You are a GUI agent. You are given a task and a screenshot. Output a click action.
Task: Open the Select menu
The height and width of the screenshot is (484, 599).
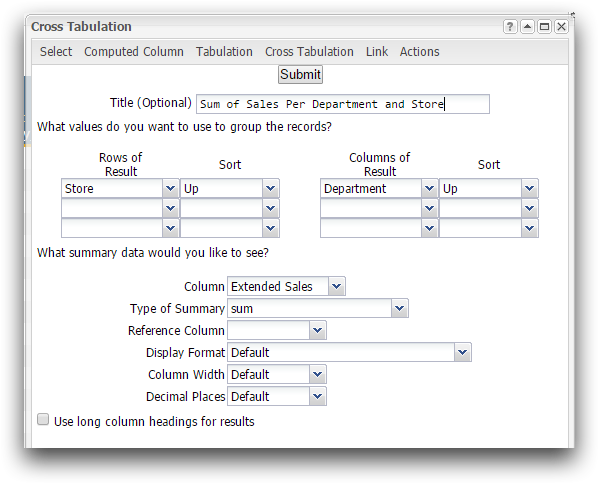click(x=56, y=52)
